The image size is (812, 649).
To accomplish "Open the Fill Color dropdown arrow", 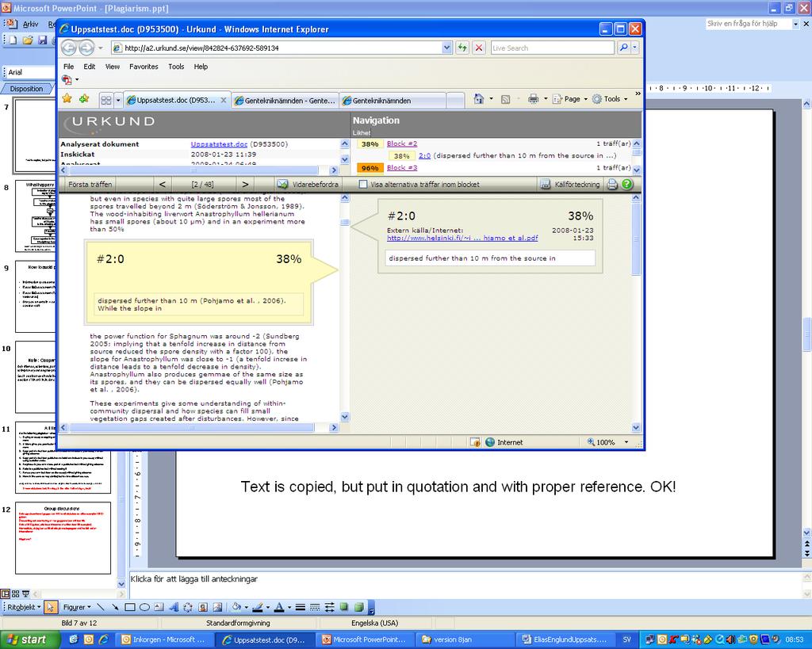I will (x=247, y=608).
